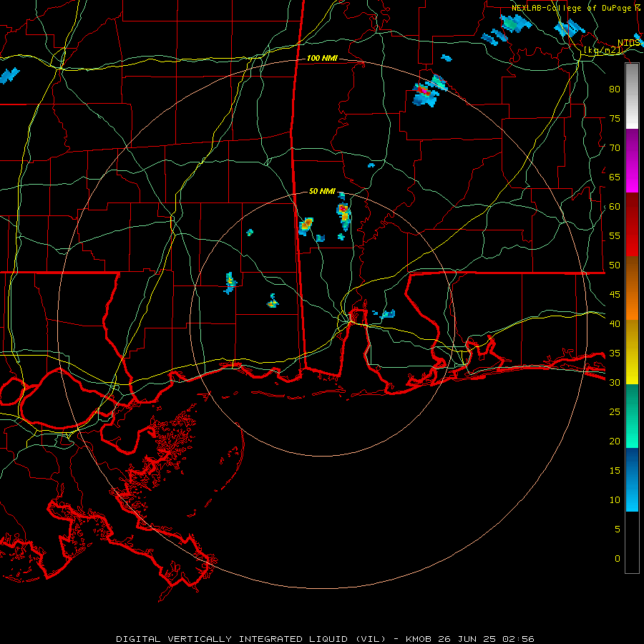This screenshot has width=644, height=644.
Task: Click the legend value 30
Action: coord(615,383)
